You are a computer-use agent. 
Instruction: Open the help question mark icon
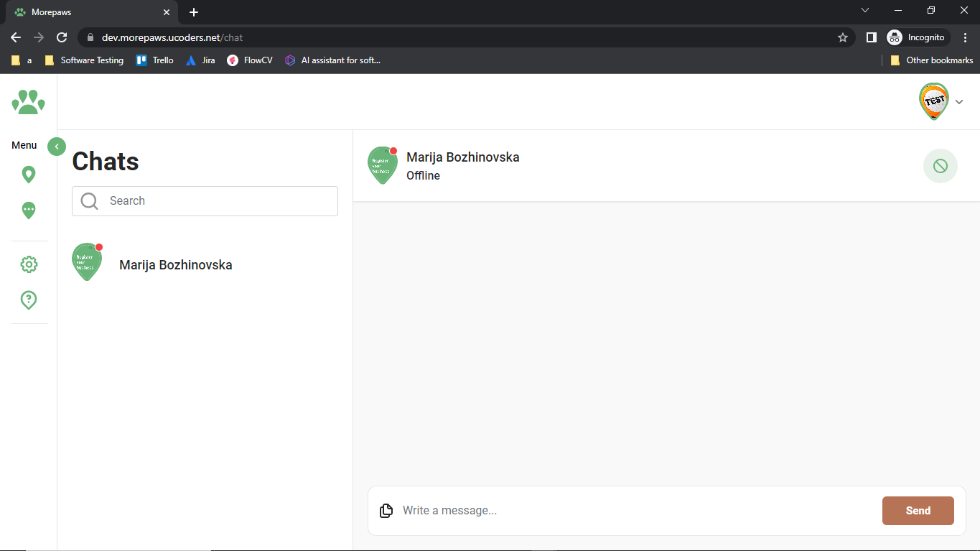(x=29, y=300)
